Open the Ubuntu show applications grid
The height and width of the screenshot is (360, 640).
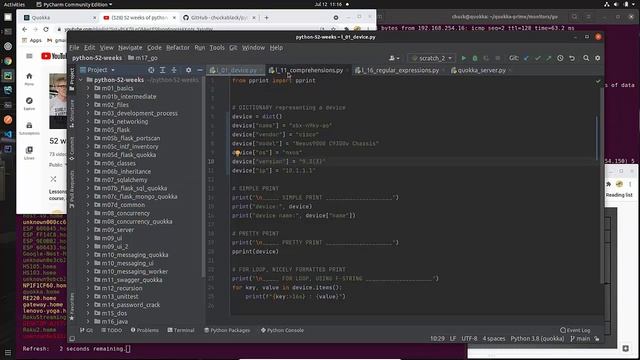(8, 352)
